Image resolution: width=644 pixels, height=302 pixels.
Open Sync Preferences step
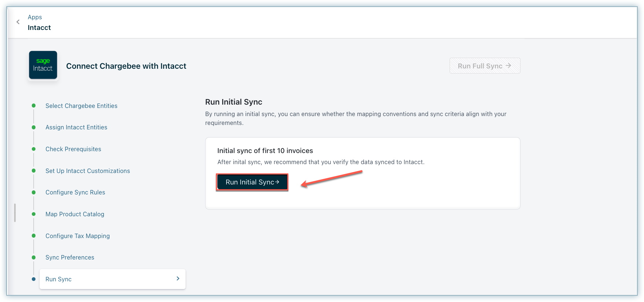coord(70,257)
